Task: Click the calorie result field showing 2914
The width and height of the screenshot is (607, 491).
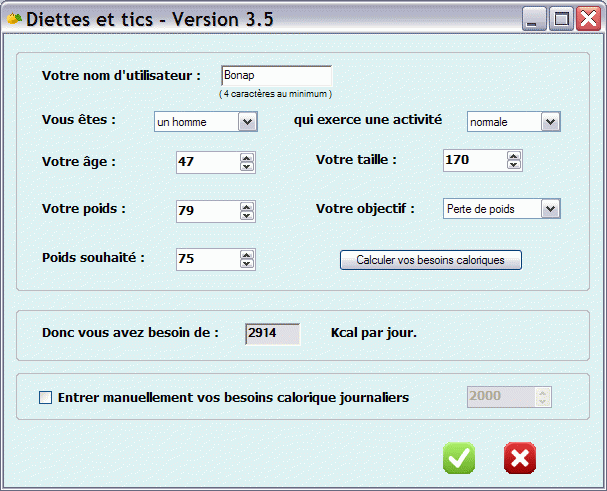Action: 272,334
